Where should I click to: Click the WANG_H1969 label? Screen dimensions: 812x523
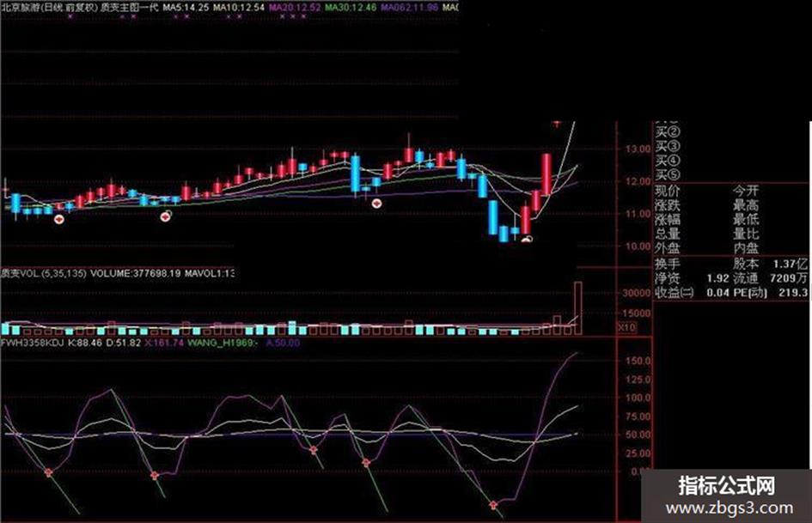223,343
